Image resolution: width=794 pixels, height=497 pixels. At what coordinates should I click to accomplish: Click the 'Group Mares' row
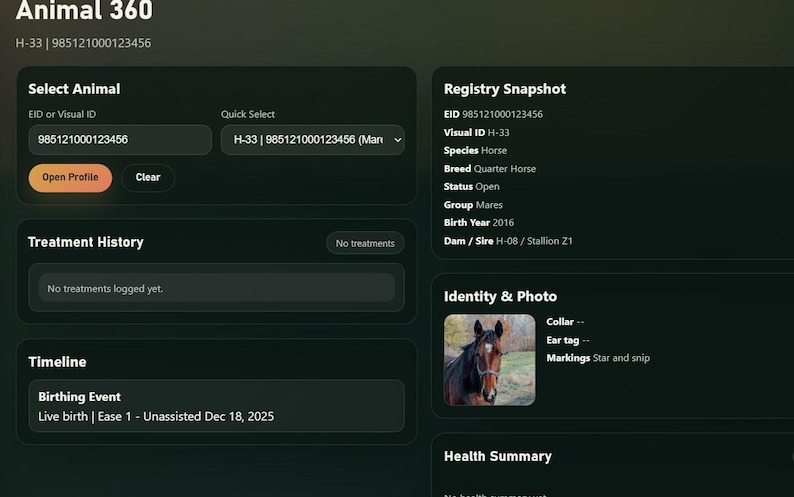473,205
